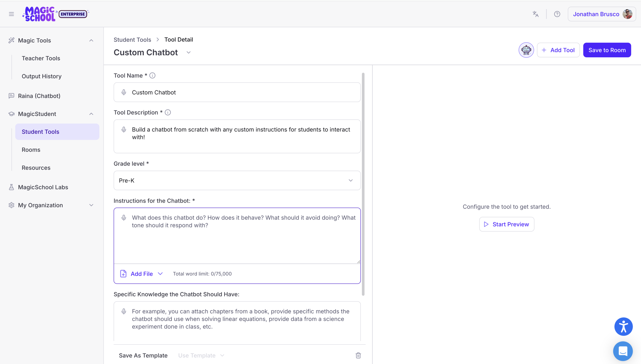Viewport: 641px width, 364px height.
Task: Expand the Custom Chatbot title chevron
Action: tap(189, 53)
